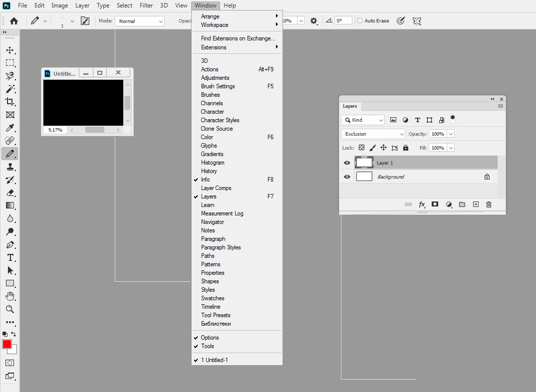Select the Horizontal Type tool
Image resolution: width=536 pixels, height=392 pixels.
(x=10, y=257)
